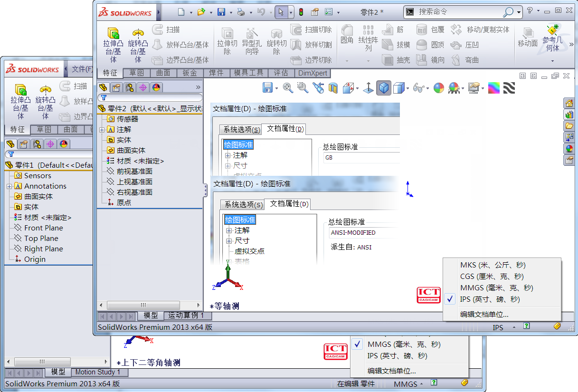Expand 注解 node in 零件2 feature tree
The image size is (578, 392).
point(102,129)
